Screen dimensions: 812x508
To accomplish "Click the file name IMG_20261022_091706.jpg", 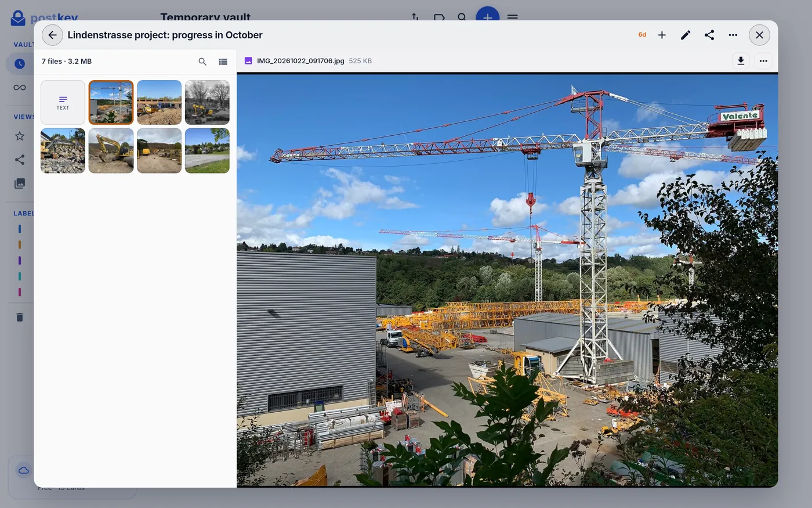I will click(x=300, y=61).
